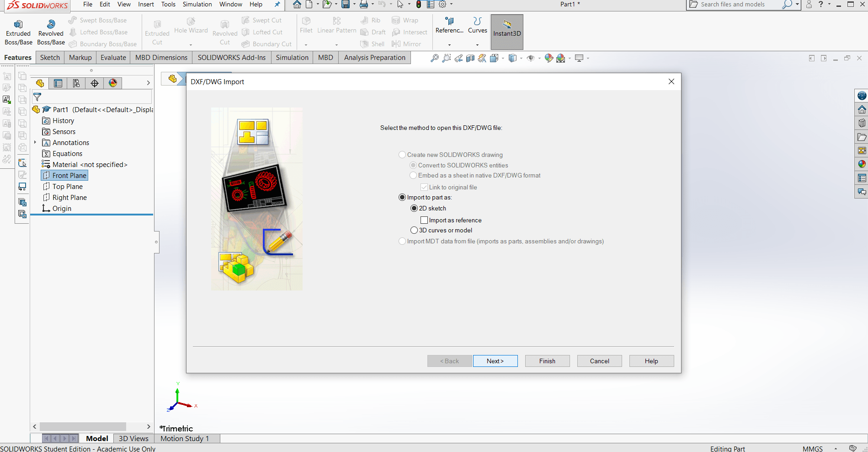Select the FeatureManager Design Tree tab icon
The image size is (868, 452).
pos(40,83)
